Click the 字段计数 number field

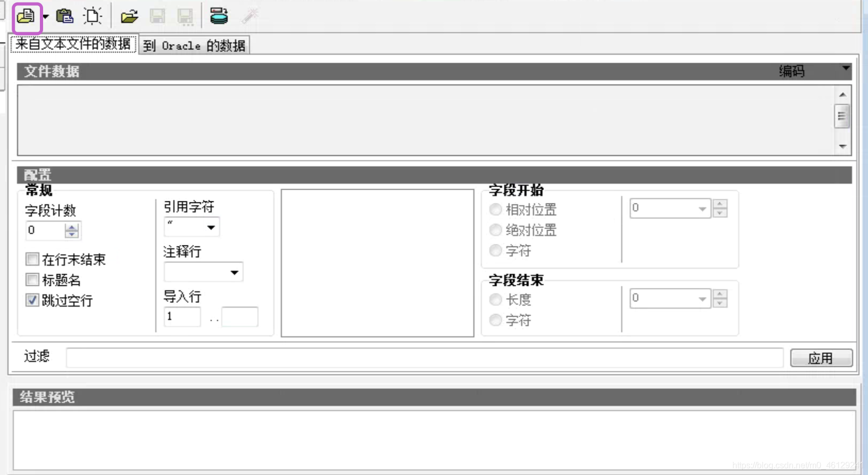(x=45, y=230)
